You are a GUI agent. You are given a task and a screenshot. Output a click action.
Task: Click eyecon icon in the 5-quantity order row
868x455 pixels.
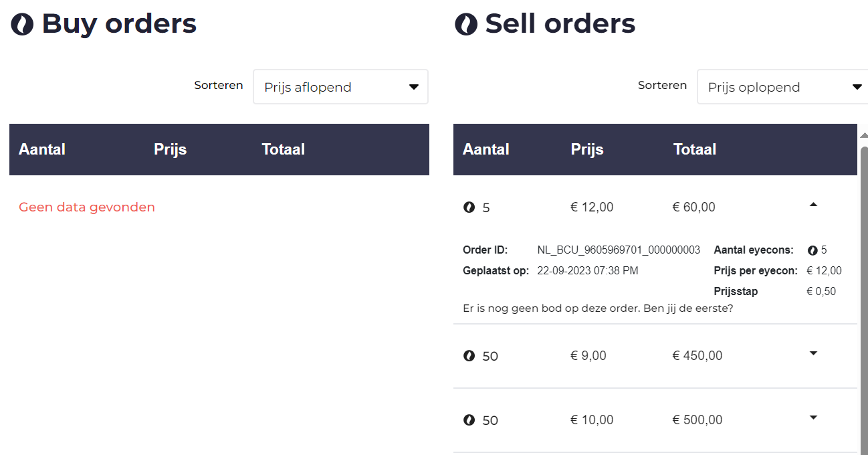pos(469,207)
